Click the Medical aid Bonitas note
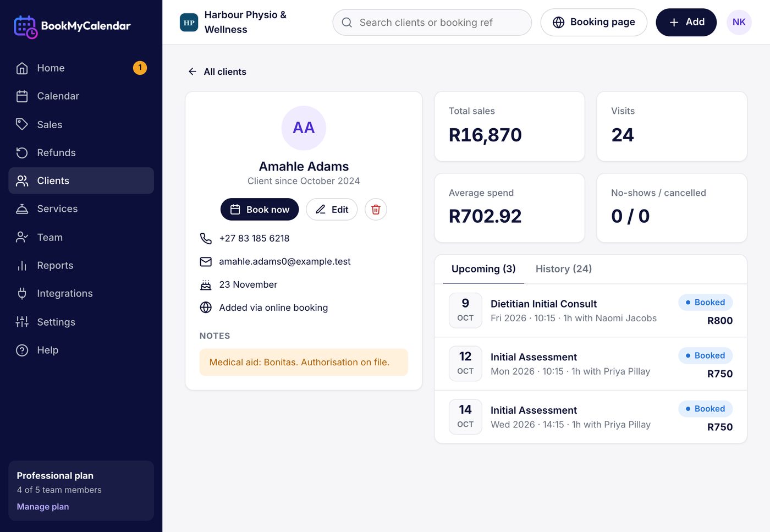Image resolution: width=770 pixels, height=532 pixels. pos(304,362)
